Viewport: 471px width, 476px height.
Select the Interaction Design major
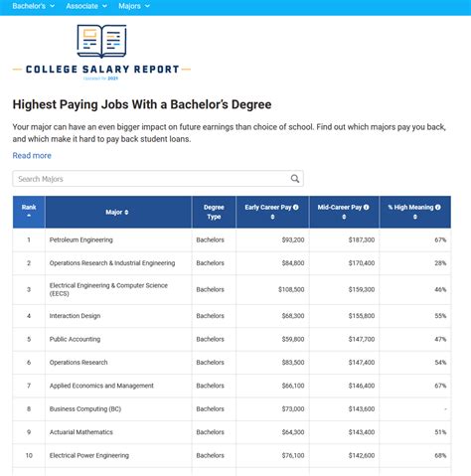pyautogui.click(x=75, y=316)
